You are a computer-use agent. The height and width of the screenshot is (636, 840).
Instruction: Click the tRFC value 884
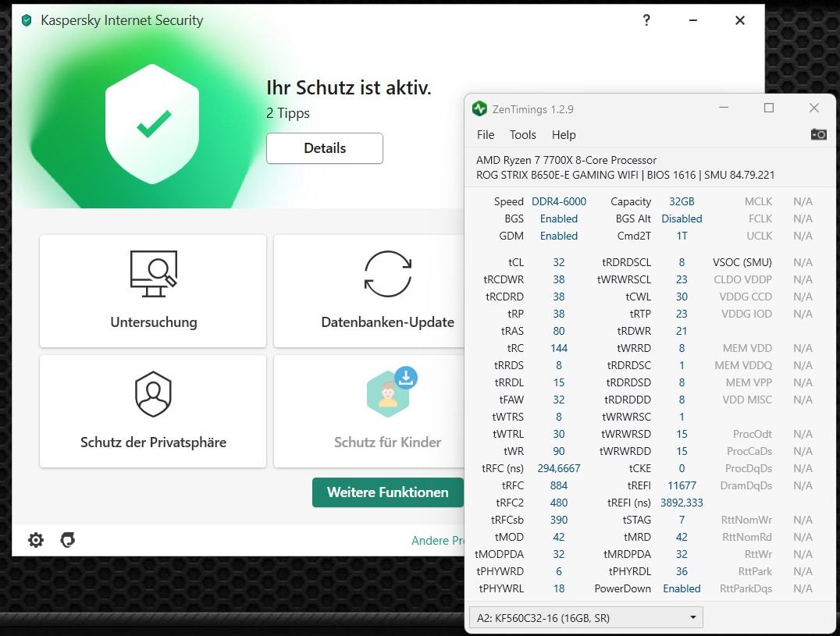coord(559,485)
